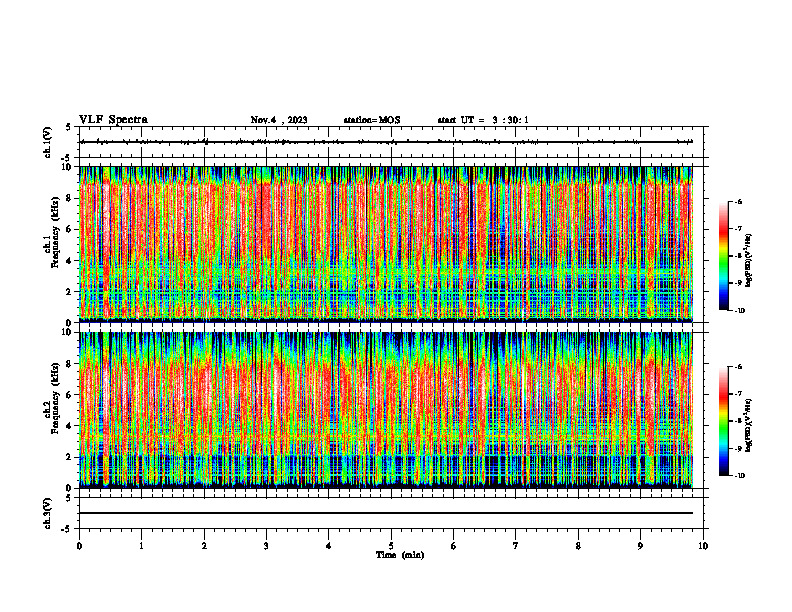
Task: Click the "-6" label on ch.1 colorbar
Action: (x=738, y=201)
